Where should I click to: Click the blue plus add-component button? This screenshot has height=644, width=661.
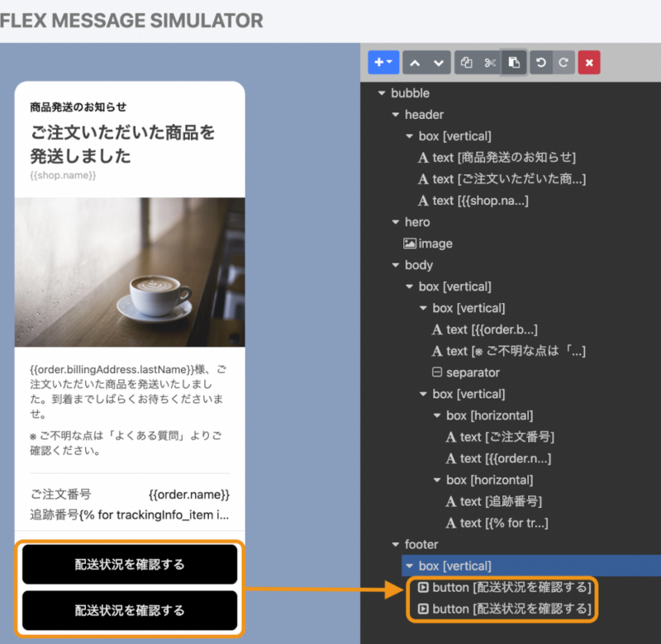pyautogui.click(x=383, y=63)
